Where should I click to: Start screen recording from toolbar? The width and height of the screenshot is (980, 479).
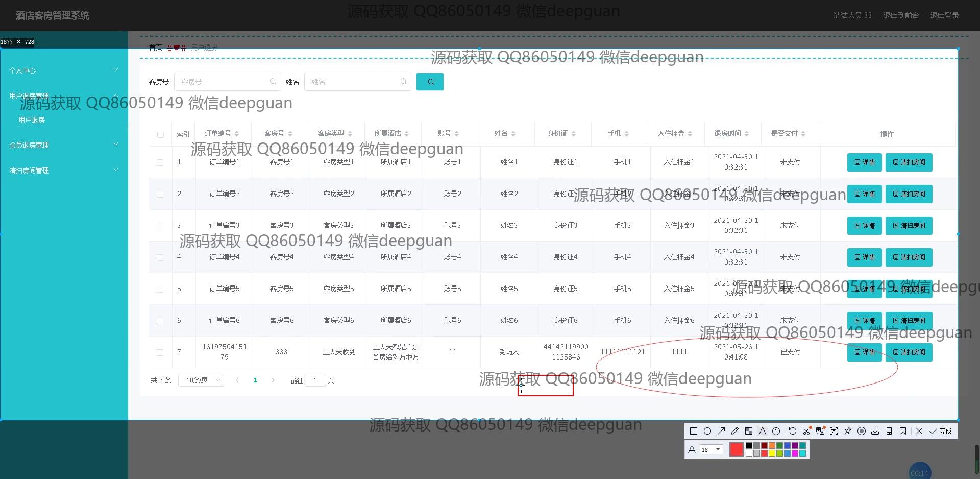(x=862, y=431)
